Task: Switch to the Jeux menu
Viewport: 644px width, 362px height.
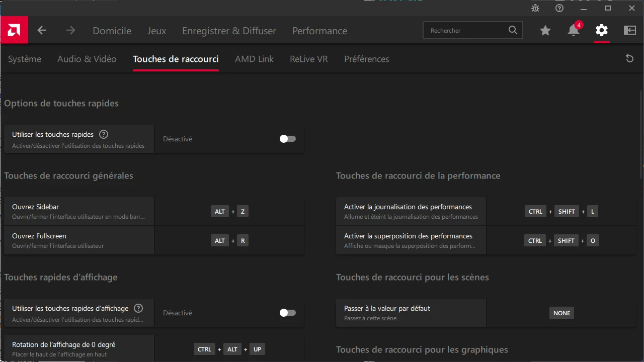Action: click(x=156, y=31)
